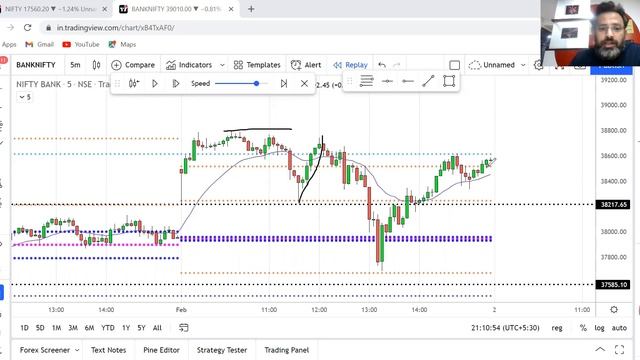Select the horizontal line drawing tool
The width and height of the screenshot is (640, 360).
point(387,81)
